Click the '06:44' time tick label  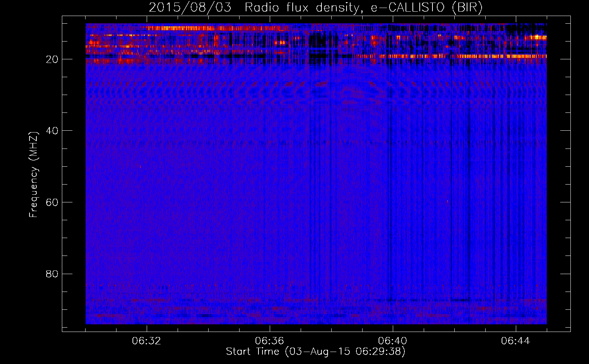516,341
